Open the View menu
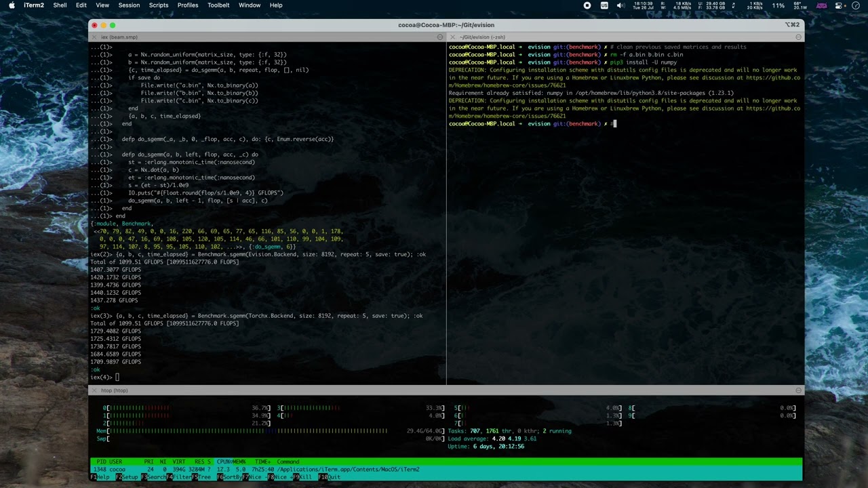 tap(102, 5)
